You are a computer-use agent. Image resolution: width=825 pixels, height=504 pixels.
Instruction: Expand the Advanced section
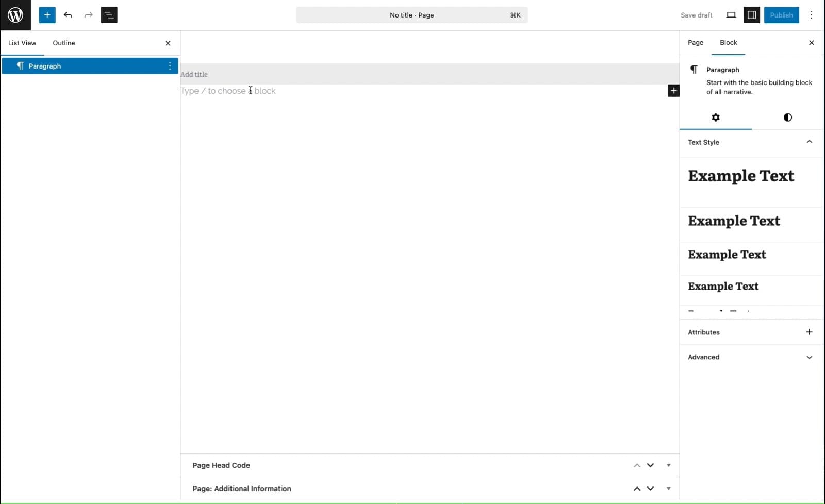click(x=808, y=357)
